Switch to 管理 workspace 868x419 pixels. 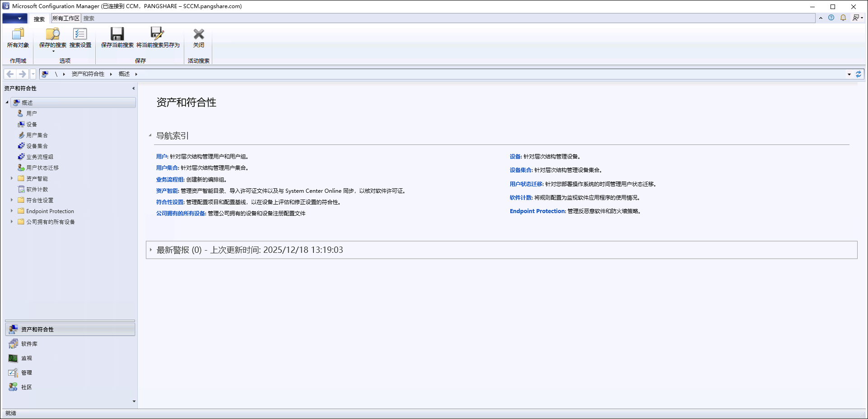[x=70, y=372]
